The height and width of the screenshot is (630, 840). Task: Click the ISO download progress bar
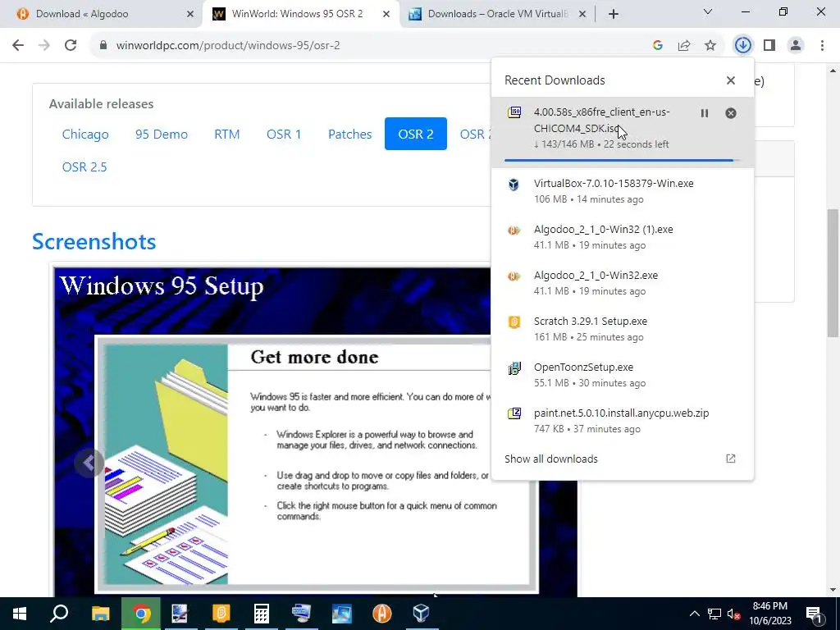tap(623, 160)
